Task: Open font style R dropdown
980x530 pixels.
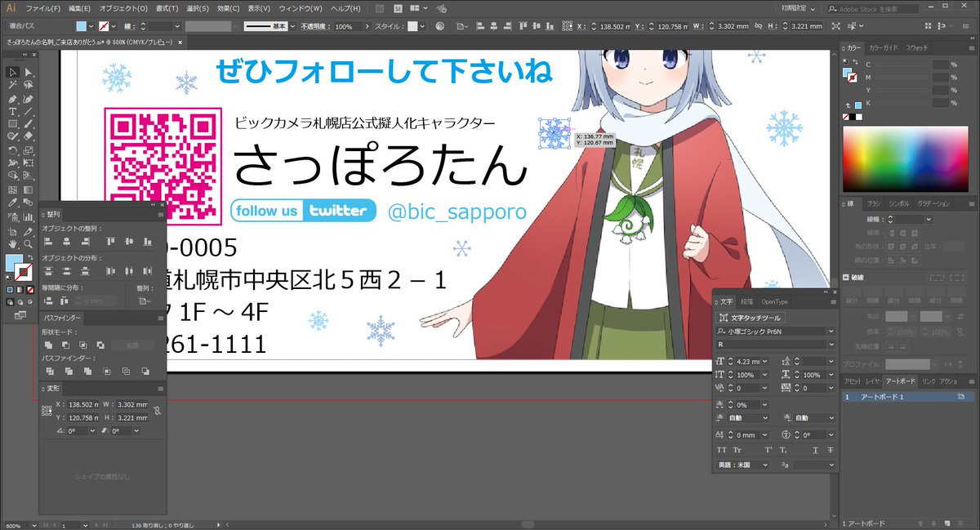Action: pyautogui.click(x=831, y=345)
